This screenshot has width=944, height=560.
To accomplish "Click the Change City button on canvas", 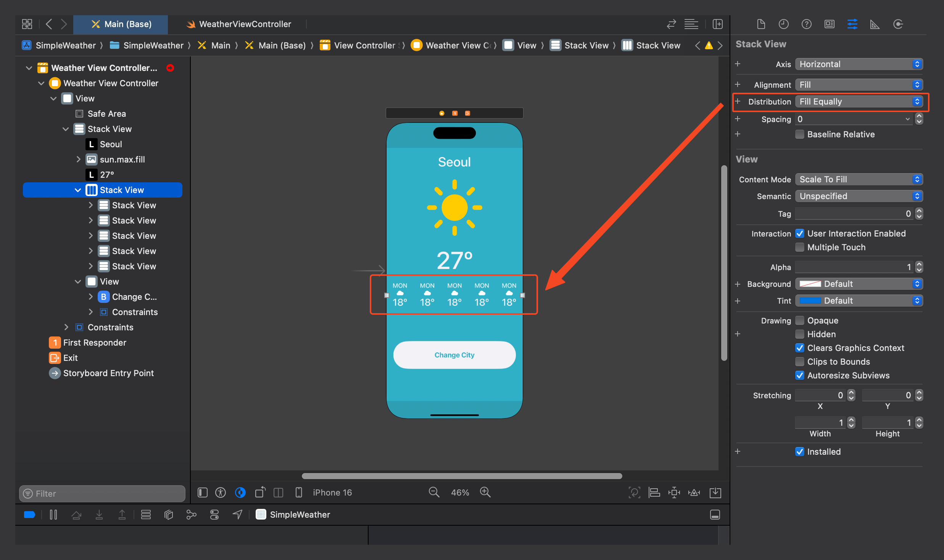I will coord(454,355).
